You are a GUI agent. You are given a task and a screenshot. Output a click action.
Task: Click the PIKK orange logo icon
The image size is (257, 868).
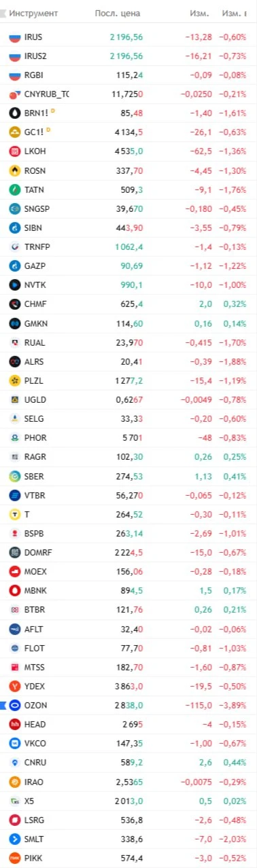pyautogui.click(x=15, y=858)
